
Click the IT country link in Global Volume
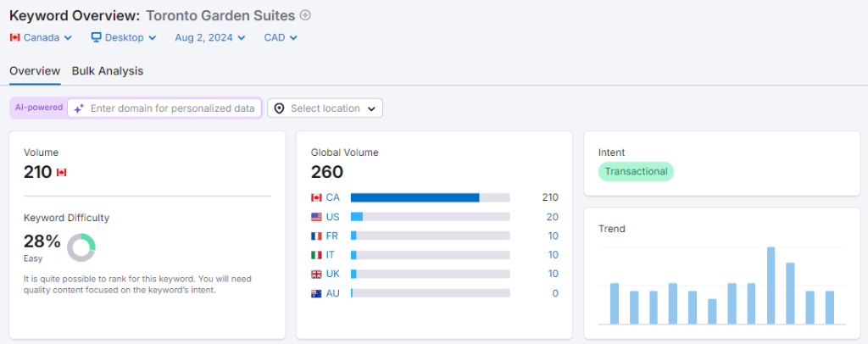330,255
